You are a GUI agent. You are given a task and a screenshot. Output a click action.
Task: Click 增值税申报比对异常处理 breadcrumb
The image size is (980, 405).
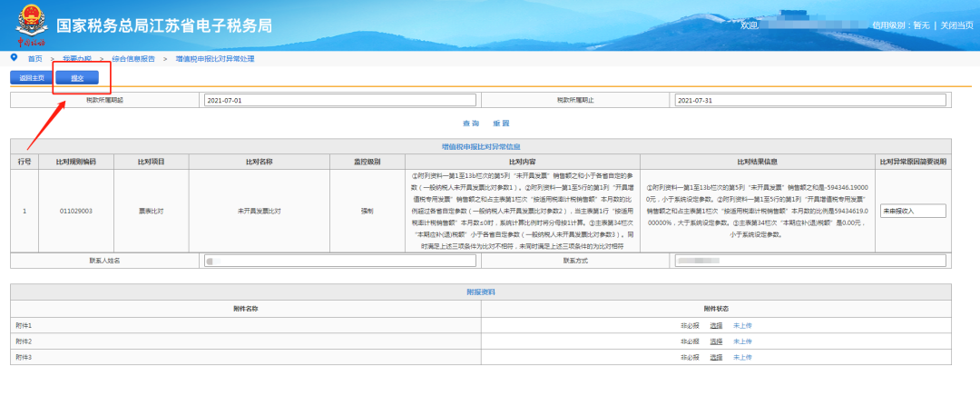(215, 59)
